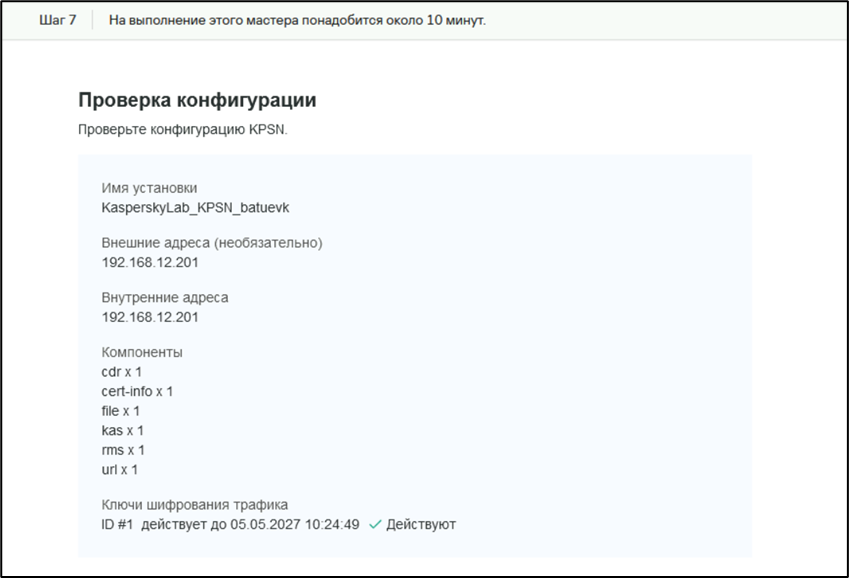
Task: Click the "Шаг 7" step label
Action: coord(58,20)
